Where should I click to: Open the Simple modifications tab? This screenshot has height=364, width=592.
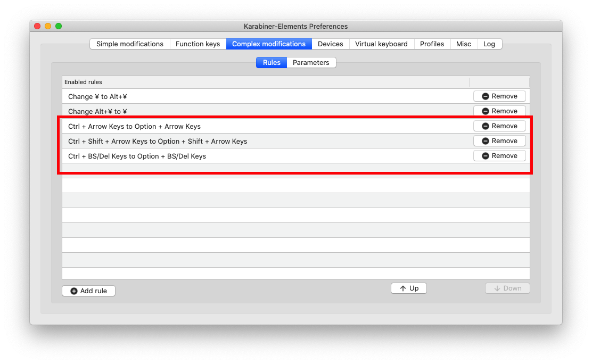130,44
